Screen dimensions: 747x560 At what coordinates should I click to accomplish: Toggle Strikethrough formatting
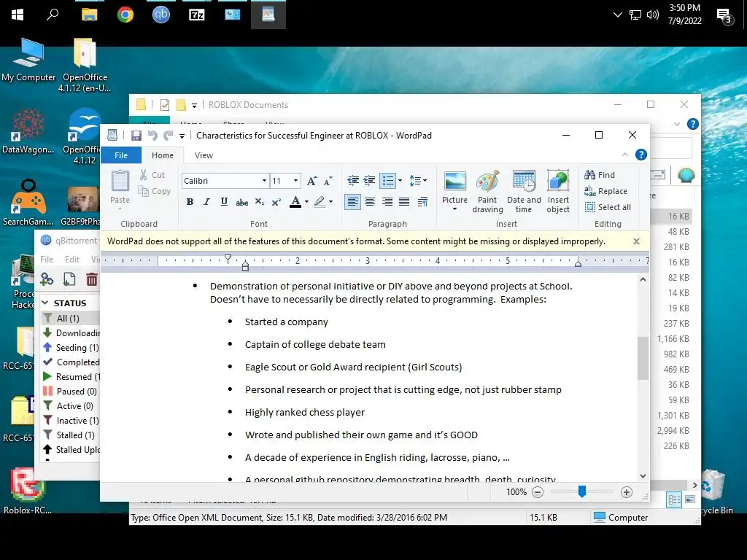coord(241,201)
